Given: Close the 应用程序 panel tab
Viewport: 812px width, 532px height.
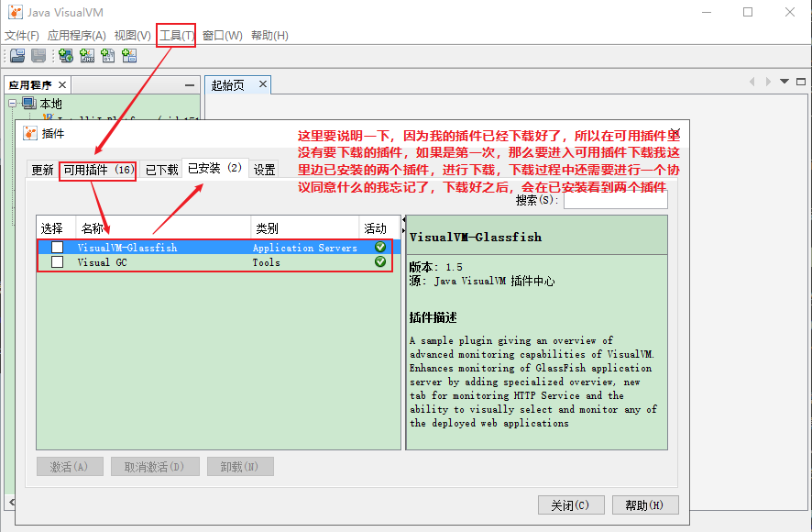Looking at the screenshot, I should point(62,85).
